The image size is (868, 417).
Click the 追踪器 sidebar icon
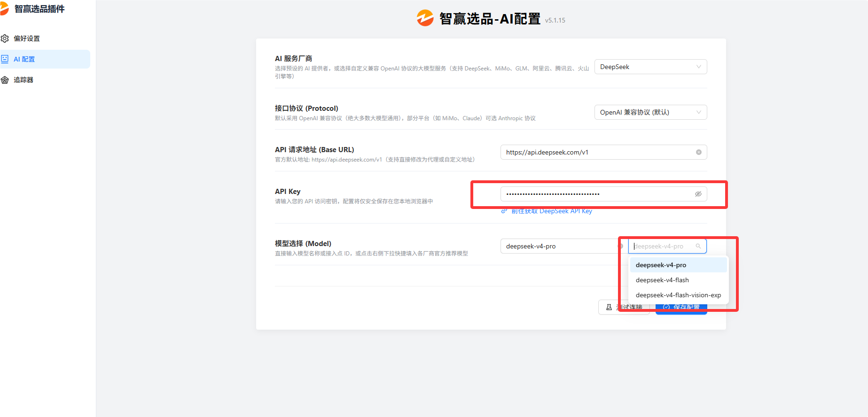[5, 80]
